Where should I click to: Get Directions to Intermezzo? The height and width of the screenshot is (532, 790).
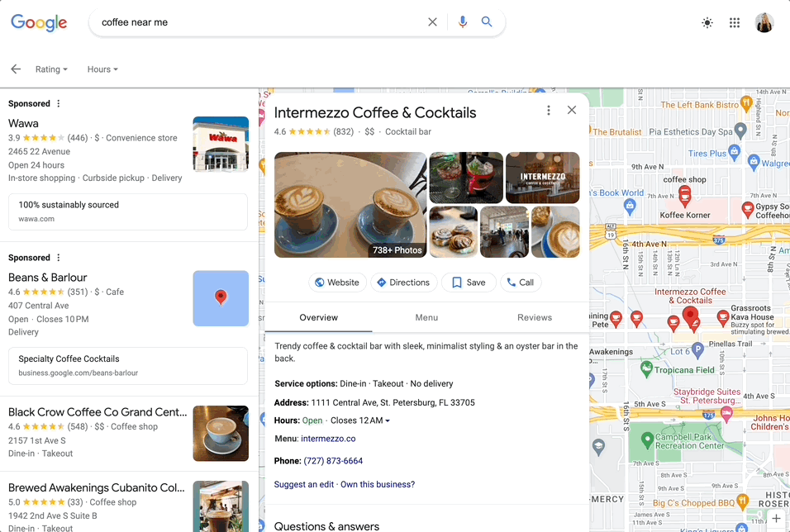pos(403,283)
